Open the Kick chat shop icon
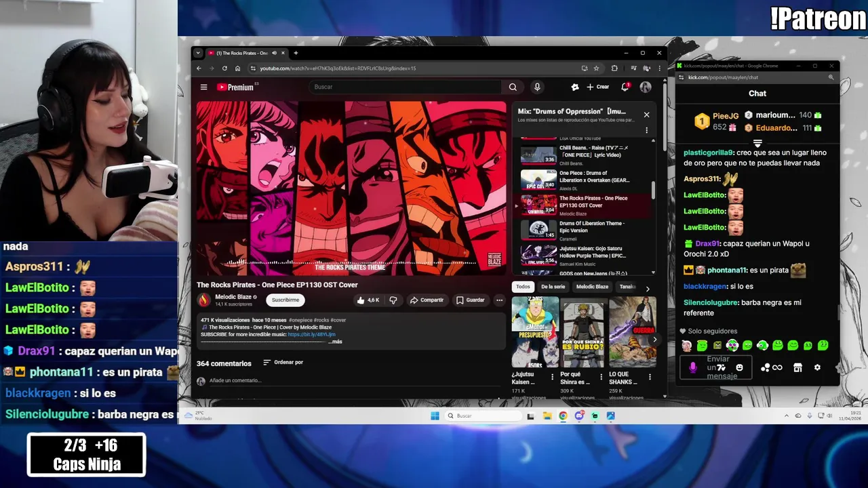The width and height of the screenshot is (868, 488). [797, 367]
